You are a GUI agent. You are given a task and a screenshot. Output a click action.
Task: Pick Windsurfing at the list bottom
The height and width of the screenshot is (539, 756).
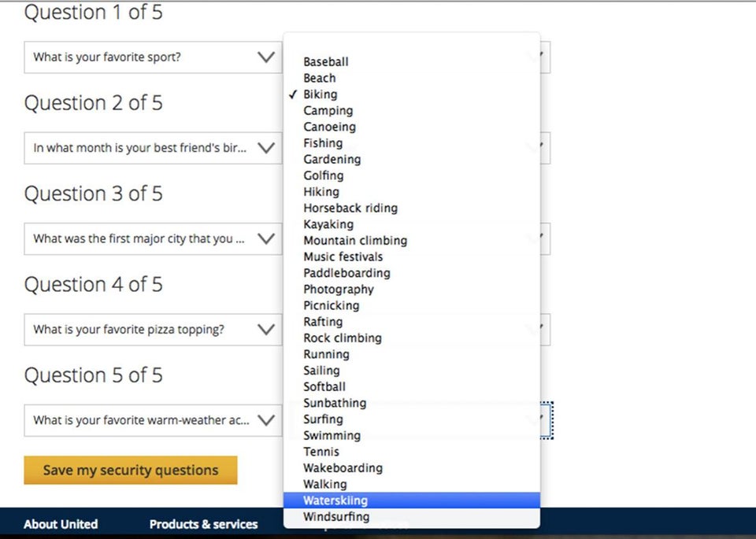[335, 517]
